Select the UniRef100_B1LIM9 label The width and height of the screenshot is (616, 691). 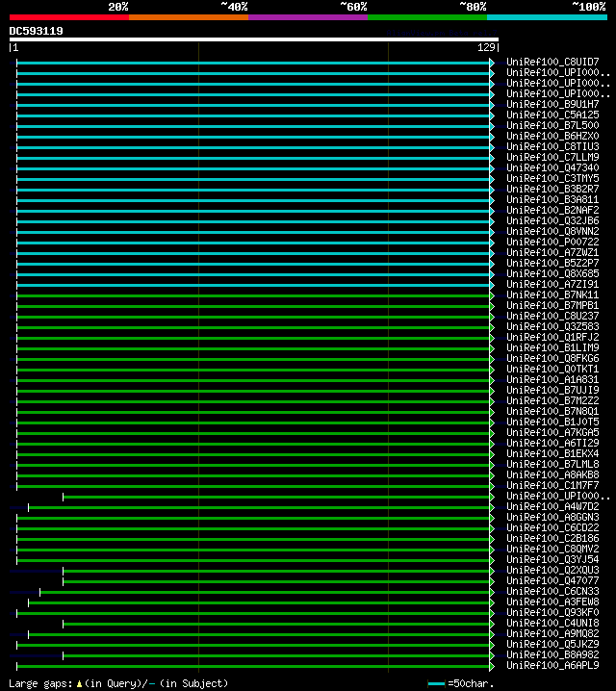(x=552, y=347)
